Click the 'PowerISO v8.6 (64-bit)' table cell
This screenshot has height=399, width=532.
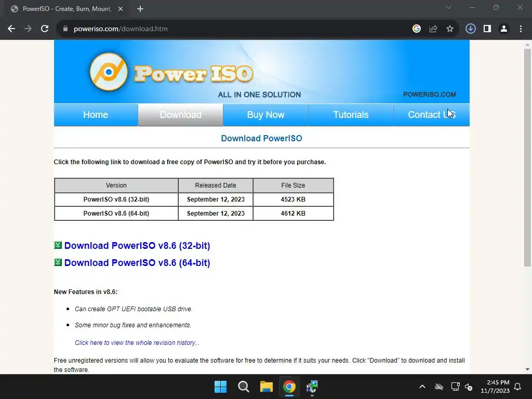pyautogui.click(x=116, y=214)
